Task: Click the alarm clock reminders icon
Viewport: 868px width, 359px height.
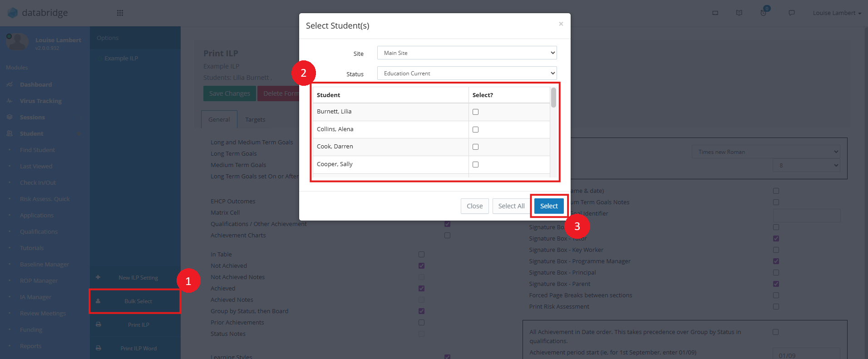Action: [764, 13]
